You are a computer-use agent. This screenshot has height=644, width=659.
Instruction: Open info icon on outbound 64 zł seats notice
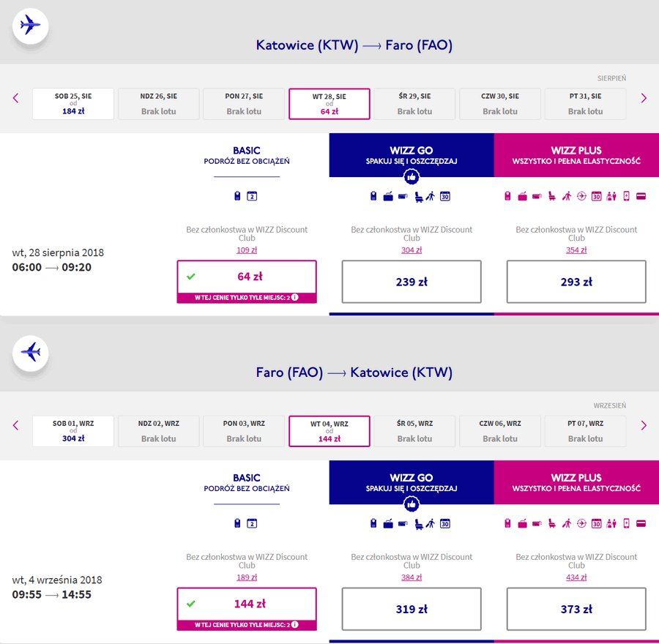point(295,297)
